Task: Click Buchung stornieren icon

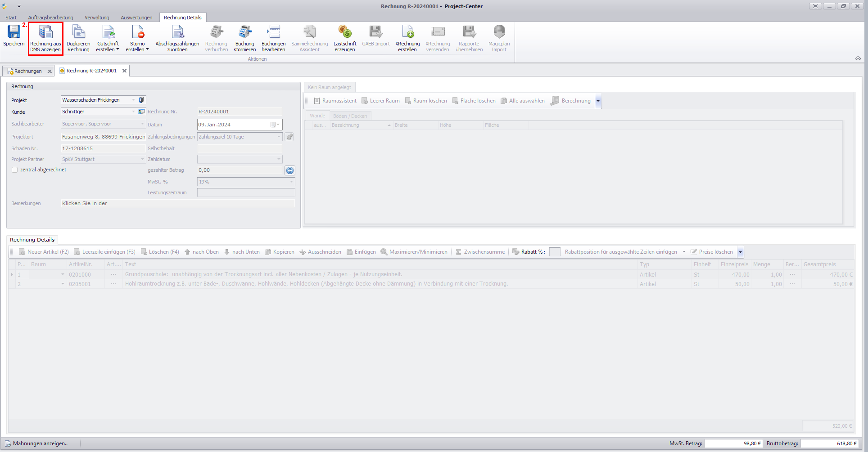Action: (x=244, y=32)
